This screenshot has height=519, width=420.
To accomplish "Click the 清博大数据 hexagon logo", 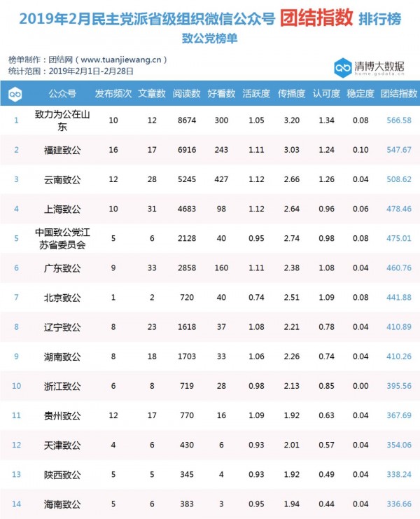I will (342, 68).
